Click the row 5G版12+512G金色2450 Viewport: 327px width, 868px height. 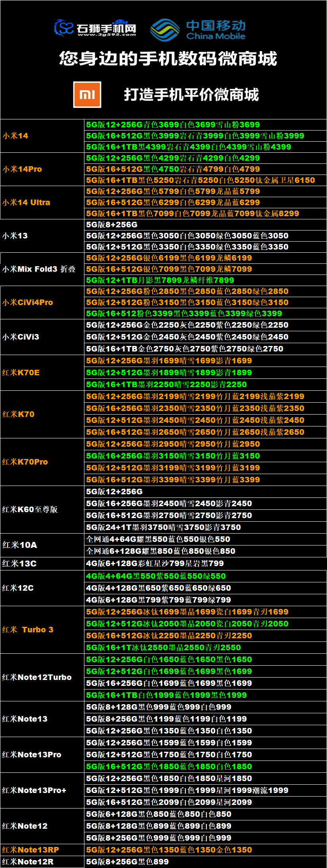click(x=206, y=337)
